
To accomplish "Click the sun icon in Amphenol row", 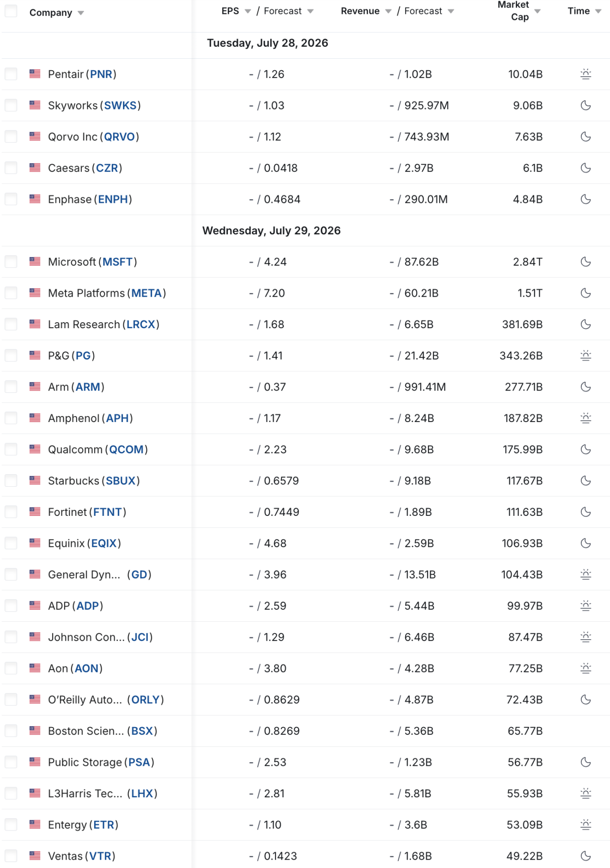I will click(586, 418).
